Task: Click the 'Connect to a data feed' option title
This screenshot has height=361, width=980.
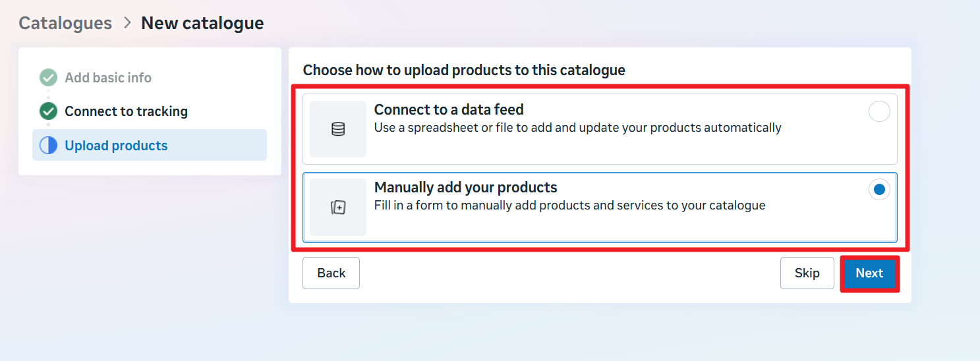Action: pyautogui.click(x=449, y=110)
